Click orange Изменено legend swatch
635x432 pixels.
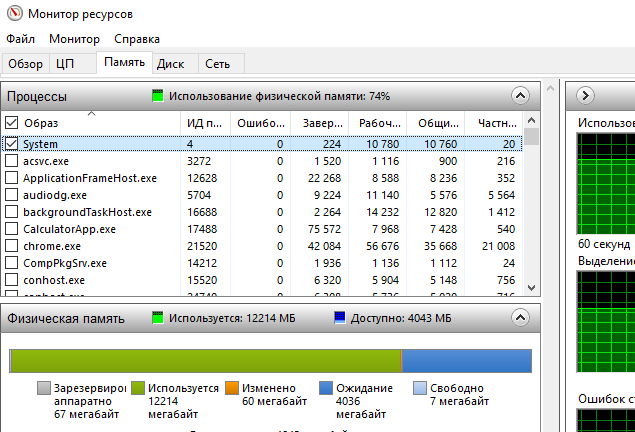[x=232, y=387]
